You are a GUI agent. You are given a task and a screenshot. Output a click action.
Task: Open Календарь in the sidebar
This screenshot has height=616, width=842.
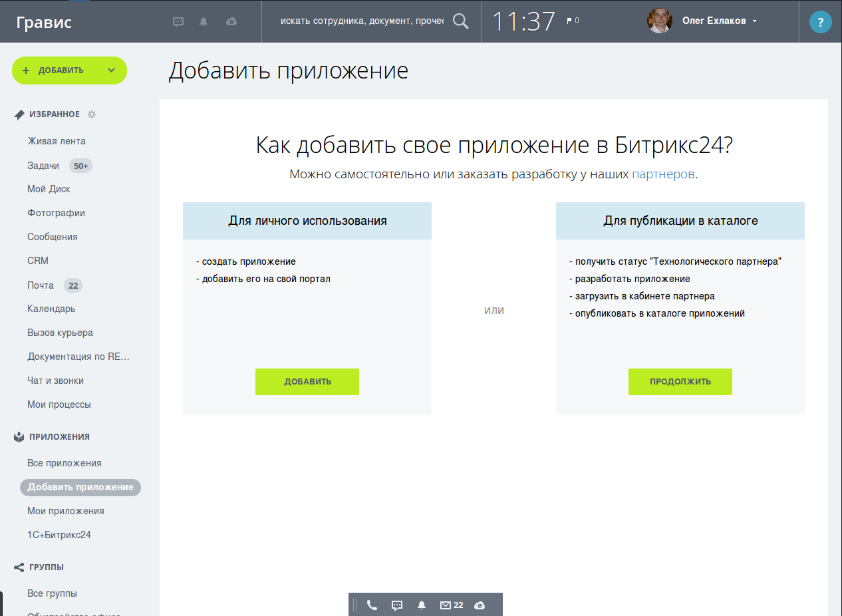(x=51, y=309)
